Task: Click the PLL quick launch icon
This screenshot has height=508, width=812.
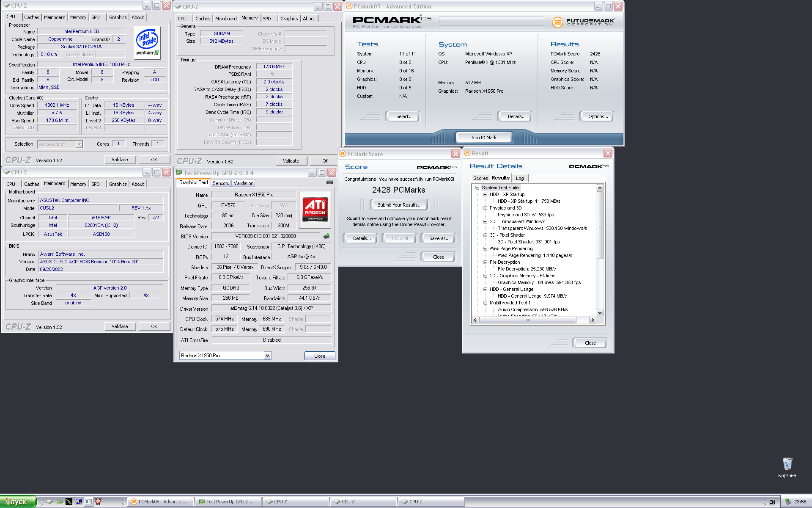Action: point(79,502)
